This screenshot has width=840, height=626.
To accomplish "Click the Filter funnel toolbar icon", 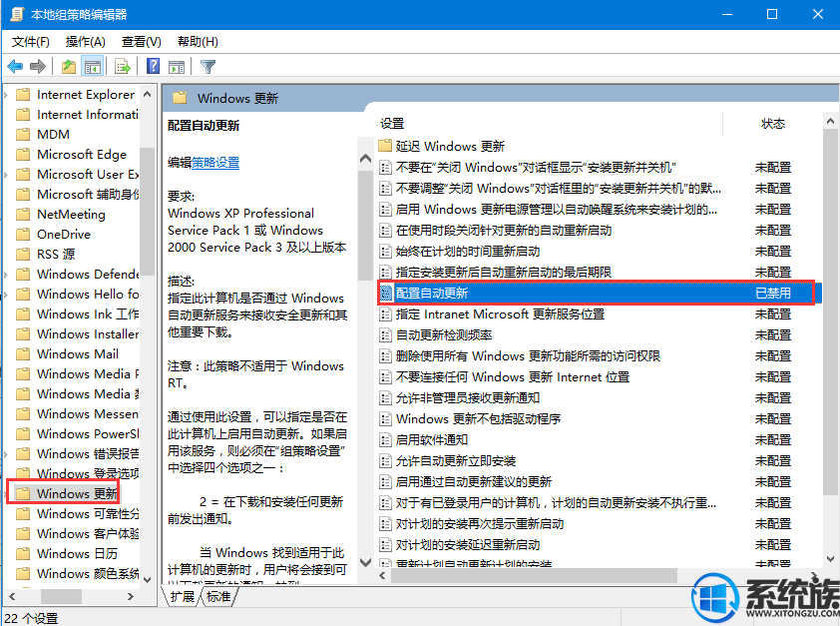I will click(208, 67).
